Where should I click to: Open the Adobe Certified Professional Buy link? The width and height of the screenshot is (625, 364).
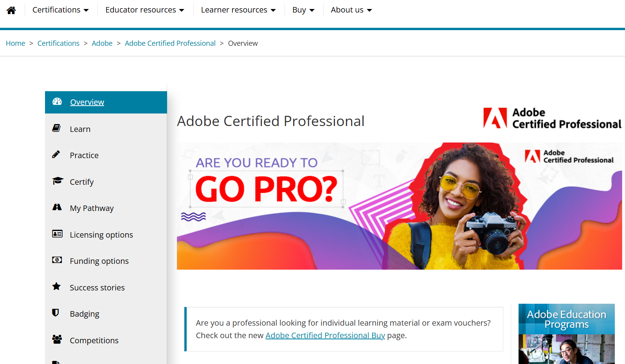tap(325, 335)
